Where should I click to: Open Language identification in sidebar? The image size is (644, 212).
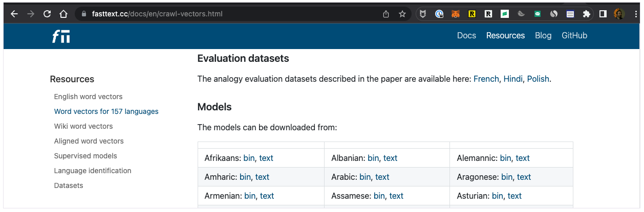[x=93, y=171]
